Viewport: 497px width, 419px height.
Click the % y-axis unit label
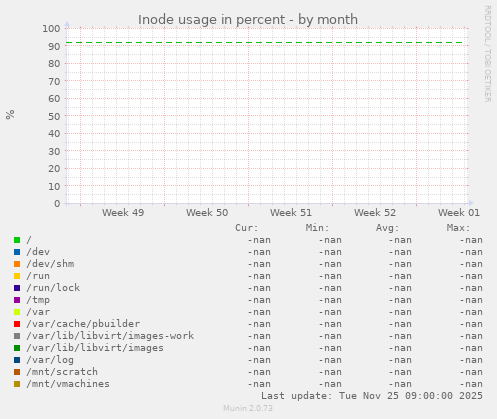pos(10,114)
